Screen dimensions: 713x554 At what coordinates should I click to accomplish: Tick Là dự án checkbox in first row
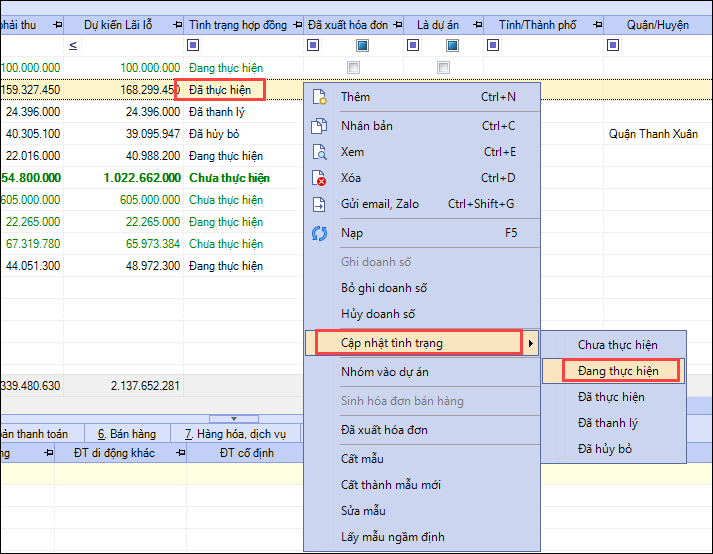[x=443, y=67]
